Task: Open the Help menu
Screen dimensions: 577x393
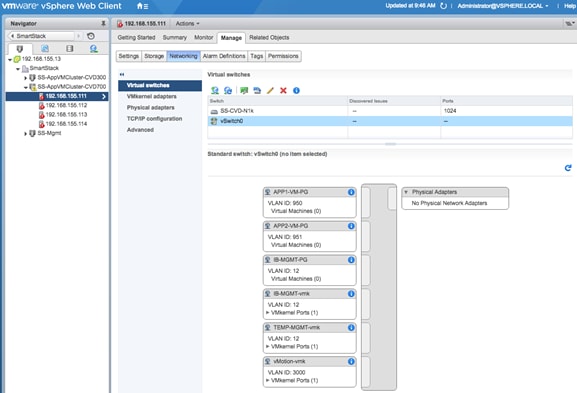Action: (x=570, y=6)
